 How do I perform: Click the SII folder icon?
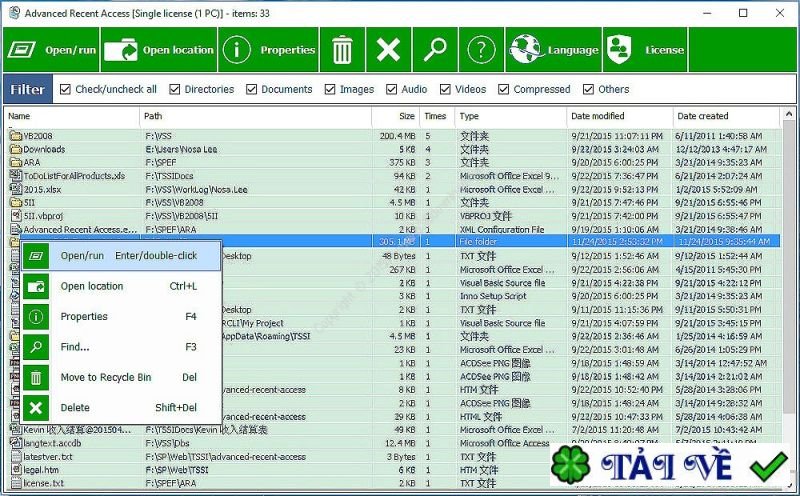click(16, 202)
